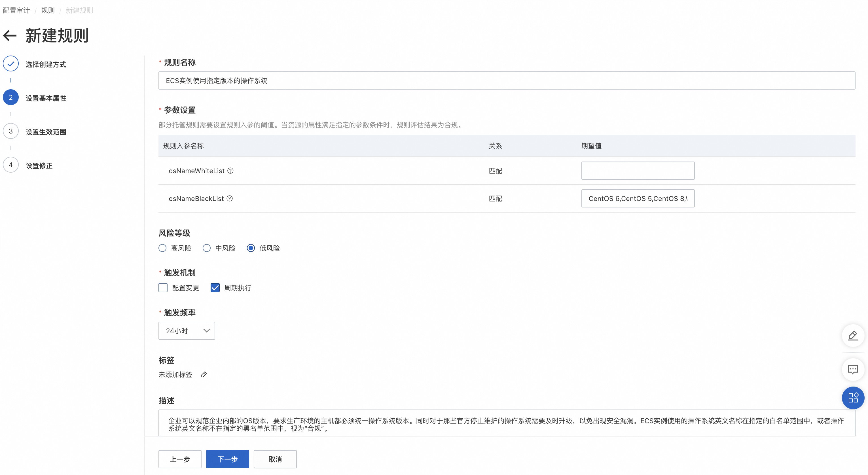
Task: Click the 描述 text area
Action: point(507,423)
